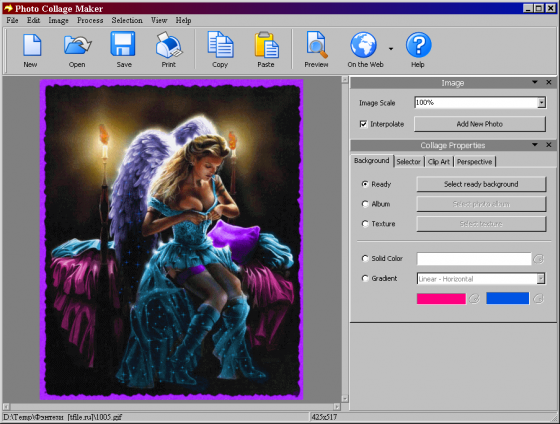
Task: Paste using the Paste toolbar icon
Action: 266,45
